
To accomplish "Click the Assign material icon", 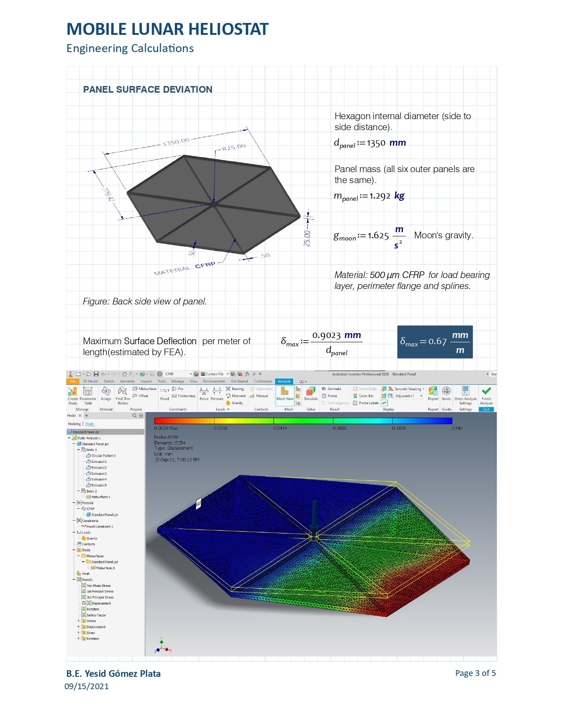I will click(x=106, y=394).
